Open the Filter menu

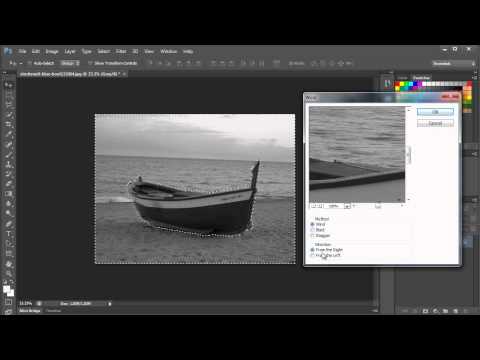[121, 51]
